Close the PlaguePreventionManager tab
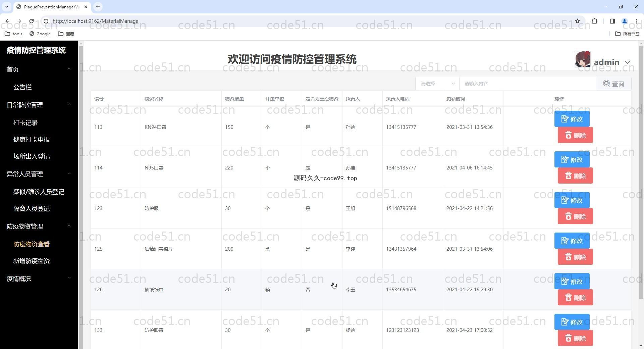644x349 pixels. (x=86, y=7)
